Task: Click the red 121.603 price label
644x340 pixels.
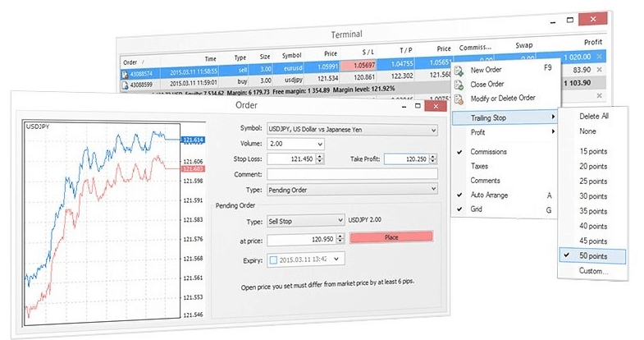Action: (193, 169)
